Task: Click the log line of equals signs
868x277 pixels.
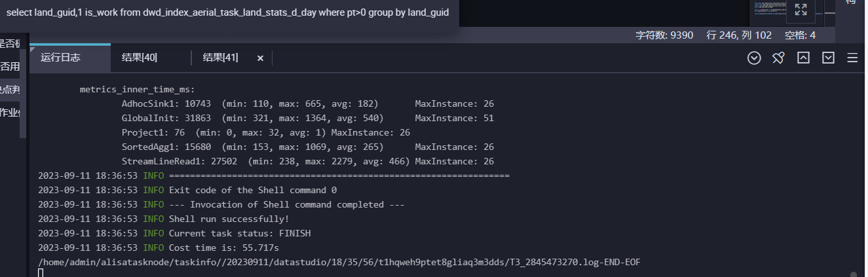Action: [x=274, y=176]
